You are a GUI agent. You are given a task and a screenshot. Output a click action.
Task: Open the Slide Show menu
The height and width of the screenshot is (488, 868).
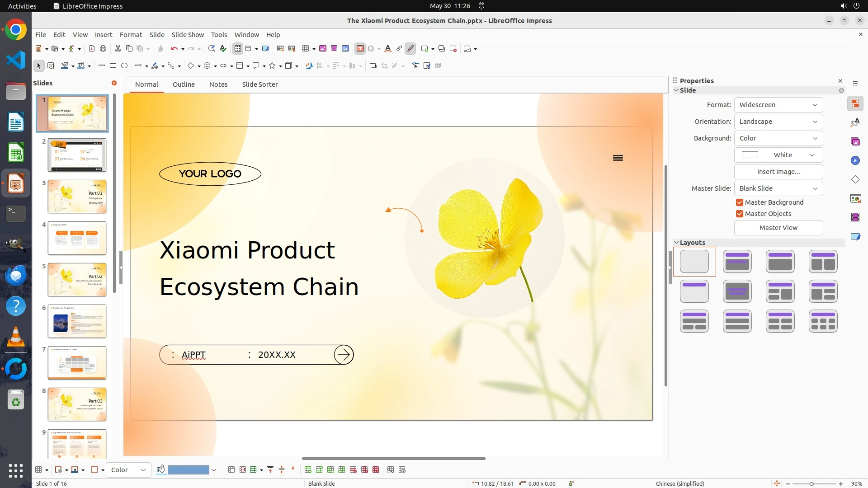click(188, 35)
